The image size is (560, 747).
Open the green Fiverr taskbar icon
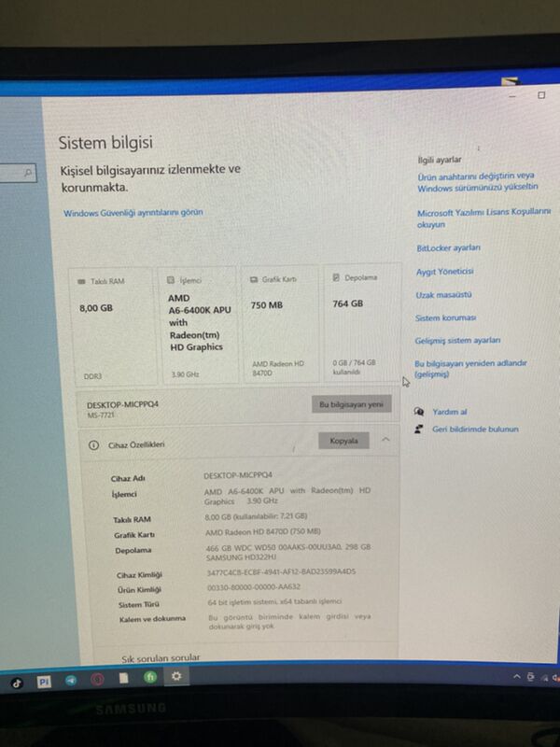pyautogui.click(x=150, y=677)
